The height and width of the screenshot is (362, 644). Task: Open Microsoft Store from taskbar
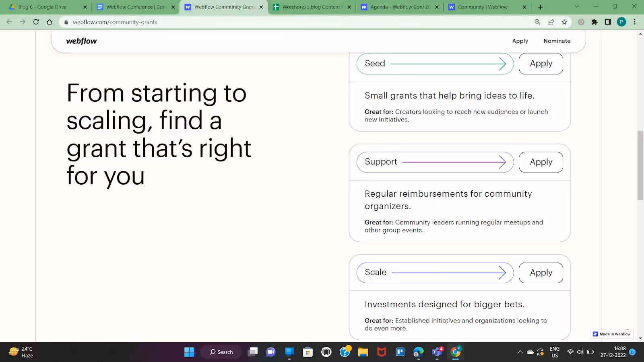tap(308, 352)
